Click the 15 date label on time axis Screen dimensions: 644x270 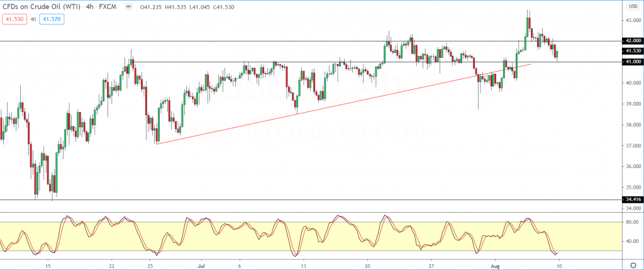tap(48, 265)
